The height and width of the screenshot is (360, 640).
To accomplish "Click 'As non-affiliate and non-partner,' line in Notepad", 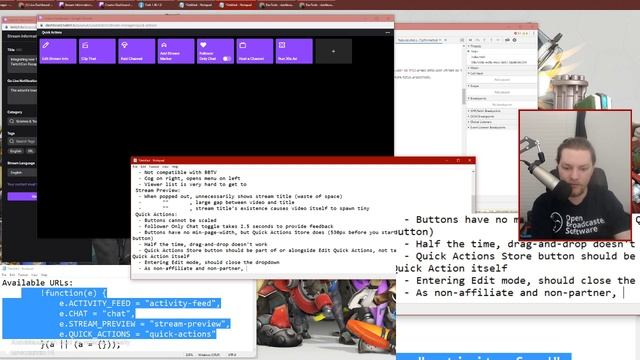I will [191, 269].
